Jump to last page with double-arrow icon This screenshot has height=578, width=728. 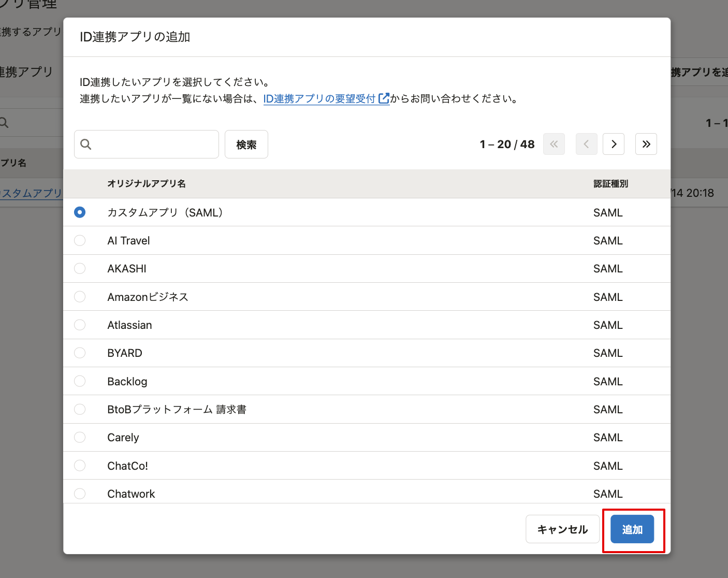point(646,144)
